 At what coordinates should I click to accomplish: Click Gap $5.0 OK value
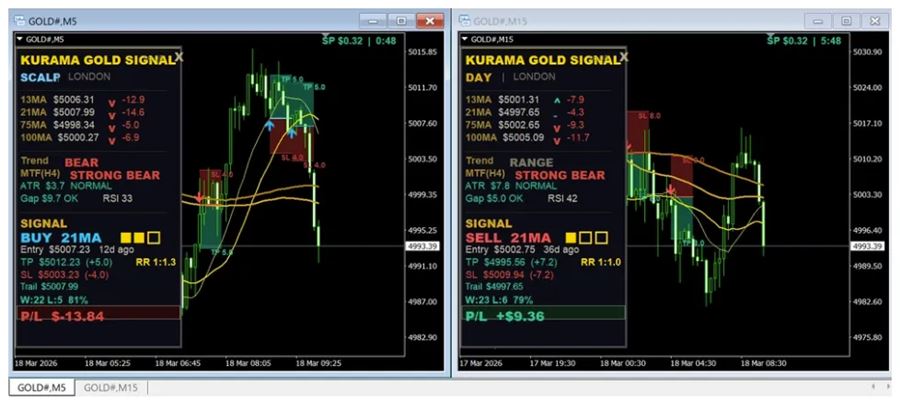(494, 199)
